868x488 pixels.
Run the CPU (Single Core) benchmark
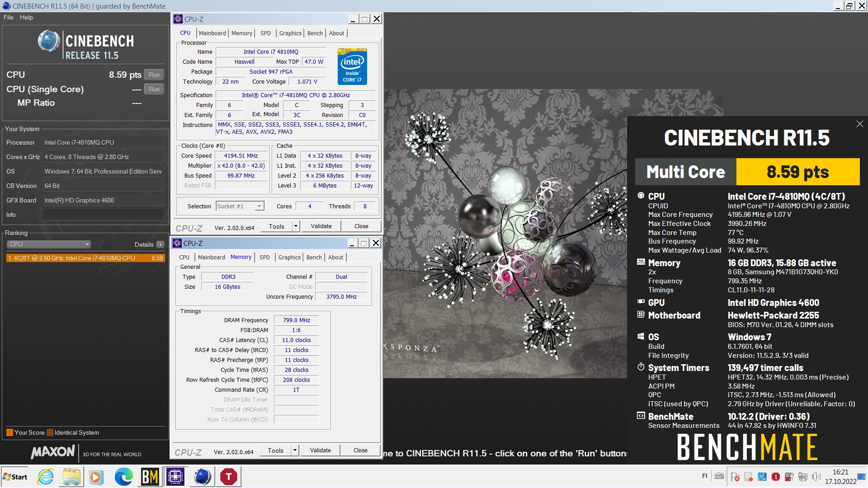(x=154, y=89)
